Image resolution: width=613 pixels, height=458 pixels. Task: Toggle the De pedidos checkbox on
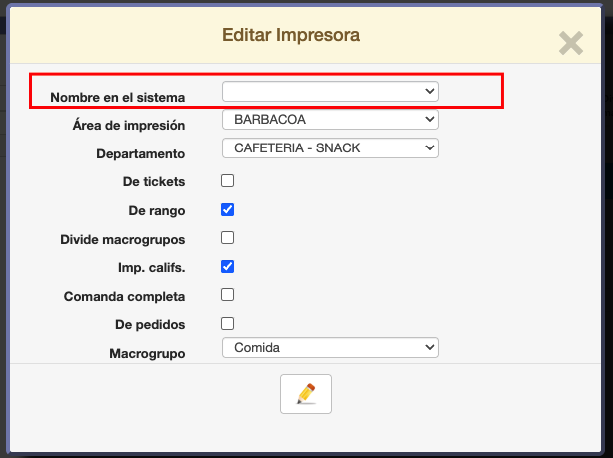point(228,324)
